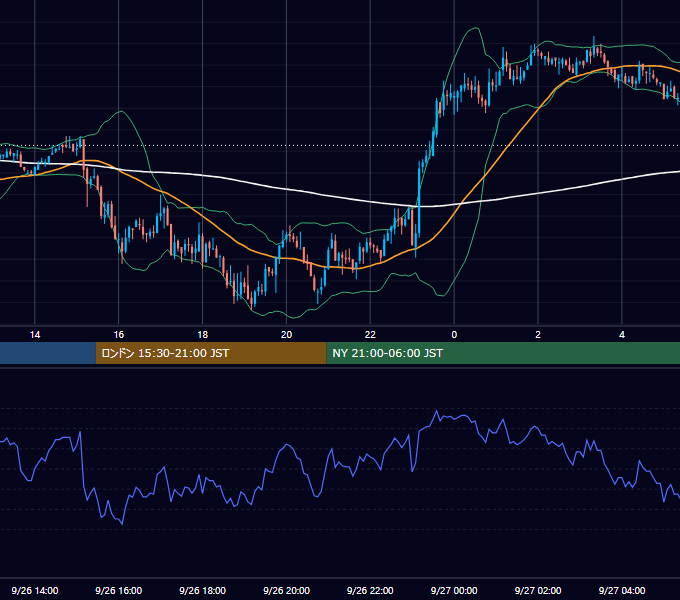Click the 0 hour label on price chart
Viewport: 680px width, 600px height.
pos(454,335)
